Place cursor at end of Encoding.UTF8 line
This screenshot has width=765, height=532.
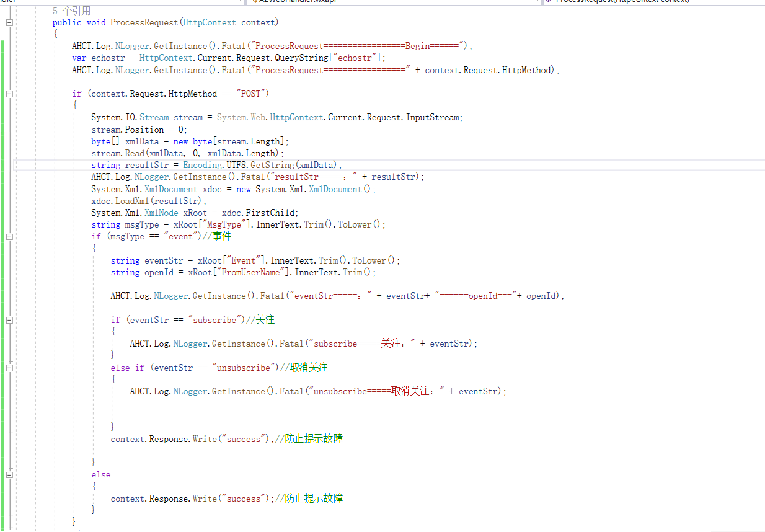pyautogui.click(x=343, y=165)
